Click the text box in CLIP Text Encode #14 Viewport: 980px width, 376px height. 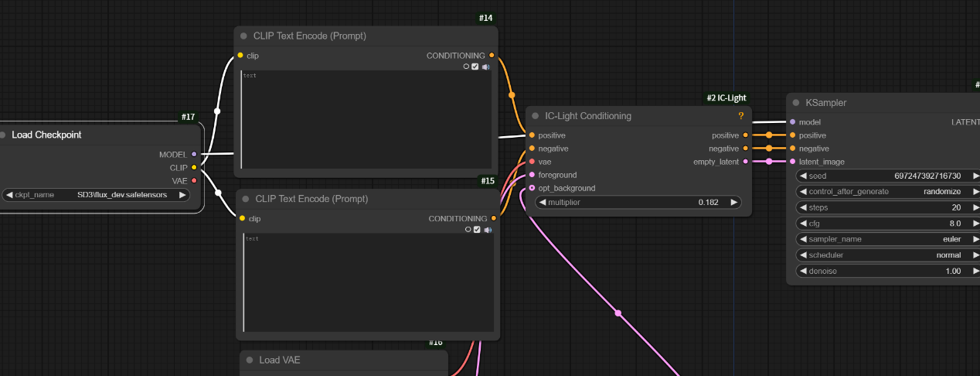[x=366, y=120]
